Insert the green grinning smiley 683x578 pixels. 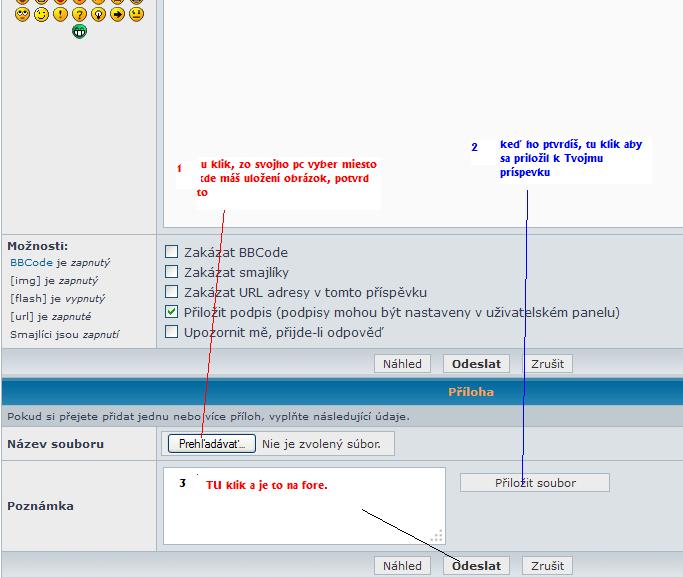pyautogui.click(x=79, y=31)
